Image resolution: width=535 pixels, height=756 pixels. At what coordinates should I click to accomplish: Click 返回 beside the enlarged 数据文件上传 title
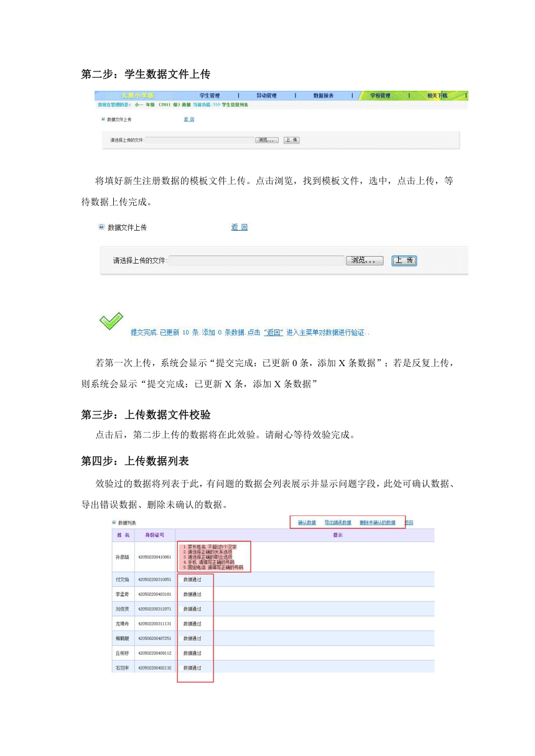click(240, 228)
